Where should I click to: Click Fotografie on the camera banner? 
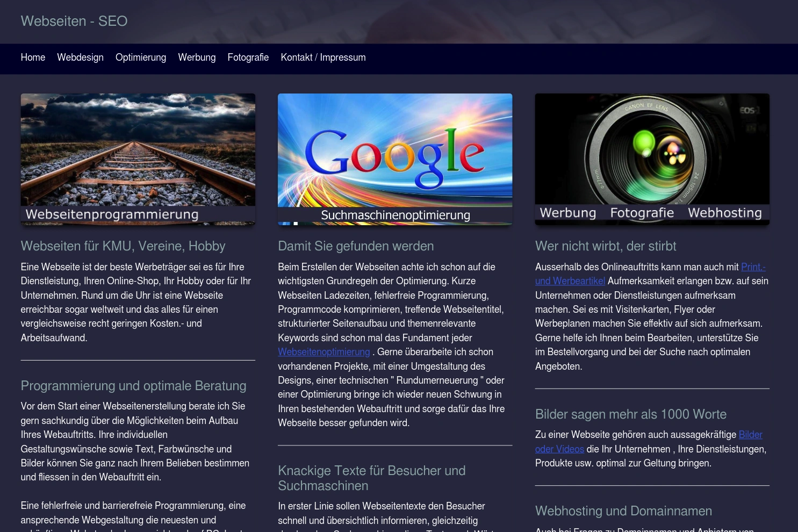pyautogui.click(x=642, y=212)
